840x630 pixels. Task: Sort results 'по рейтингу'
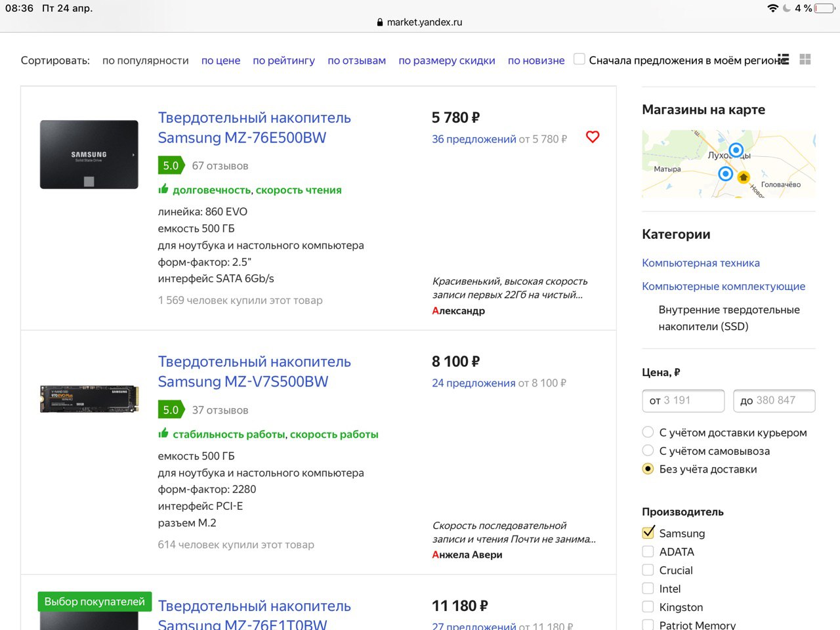(x=283, y=60)
